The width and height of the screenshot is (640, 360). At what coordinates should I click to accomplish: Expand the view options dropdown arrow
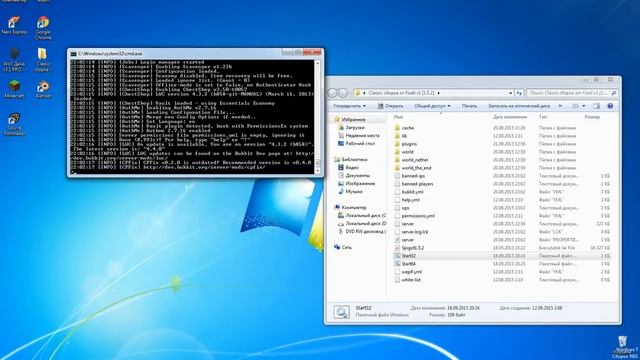click(x=584, y=106)
